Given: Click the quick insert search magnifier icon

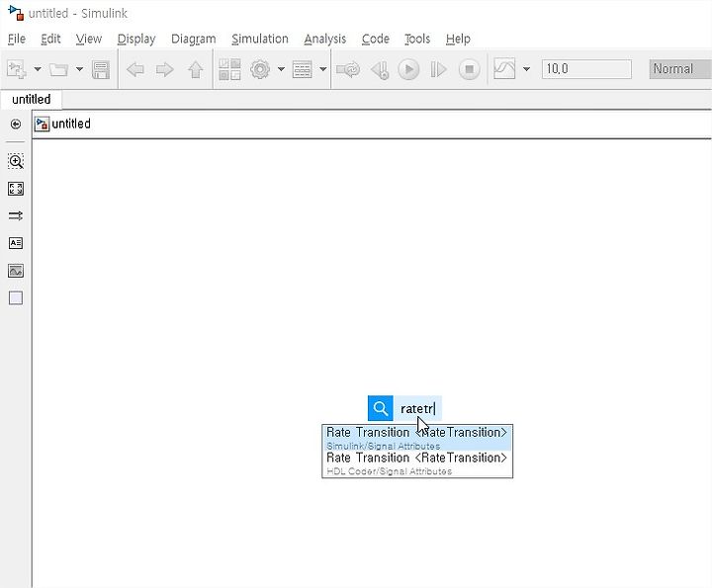Looking at the screenshot, I should pos(381,408).
